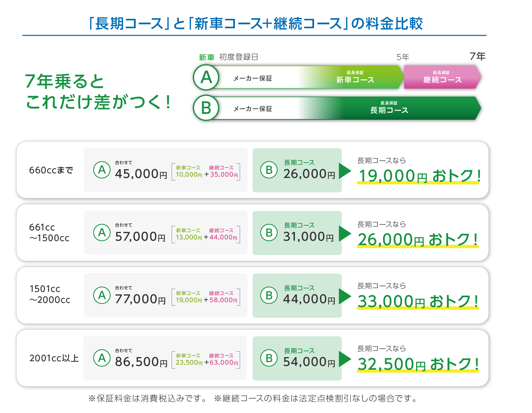Click the large circled B timeline icon
This screenshot has width=532, height=413.
tap(206, 108)
